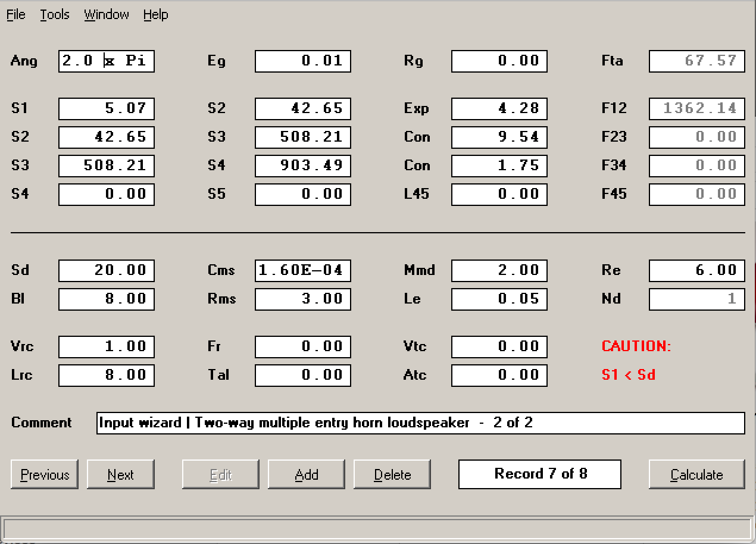Click the Le field showing 0.05

point(499,299)
